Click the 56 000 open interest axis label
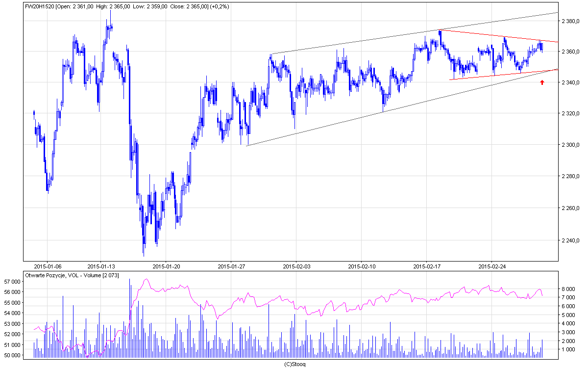 click(x=12, y=291)
